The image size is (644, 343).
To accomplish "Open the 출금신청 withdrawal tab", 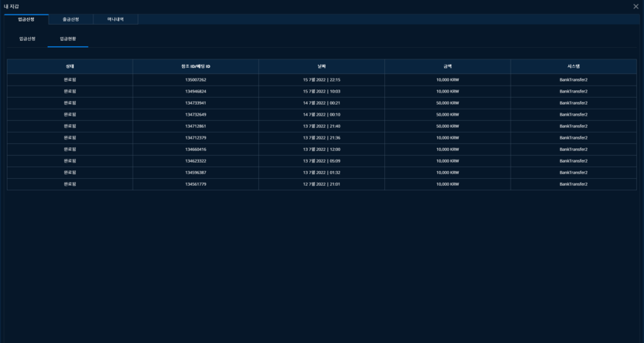I will pyautogui.click(x=71, y=19).
